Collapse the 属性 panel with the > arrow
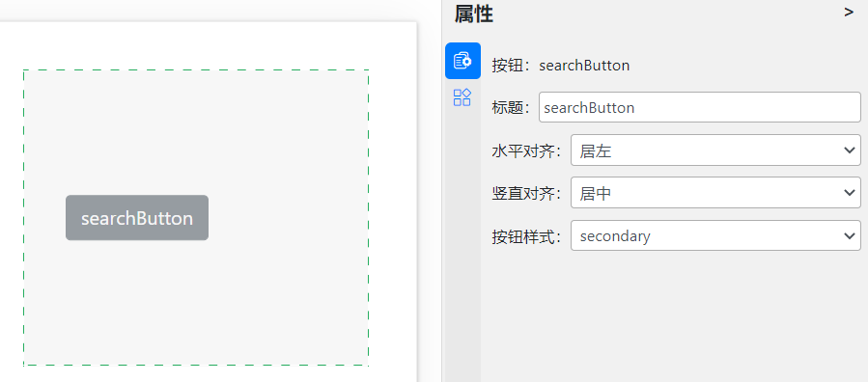The width and height of the screenshot is (868, 382). 849,13
